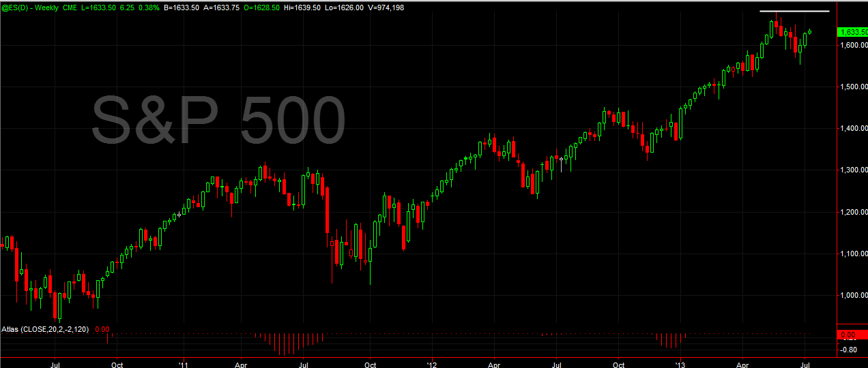Select the Atlas (CLOSE,20,2,-2,120) indicator label

[46, 329]
